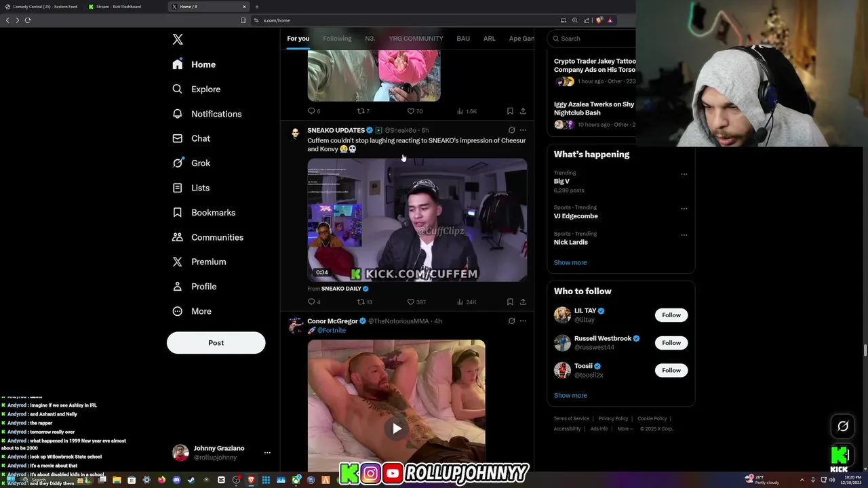Open more options on Conor McGregor post

point(523,321)
